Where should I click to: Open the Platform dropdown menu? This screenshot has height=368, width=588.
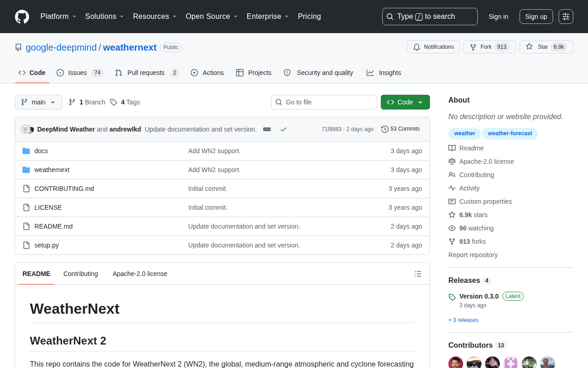point(58,17)
